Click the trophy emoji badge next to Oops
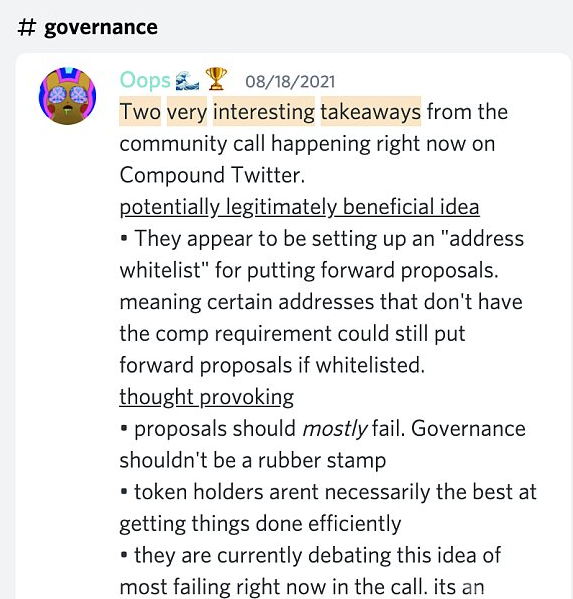The image size is (573, 599). coord(216,79)
